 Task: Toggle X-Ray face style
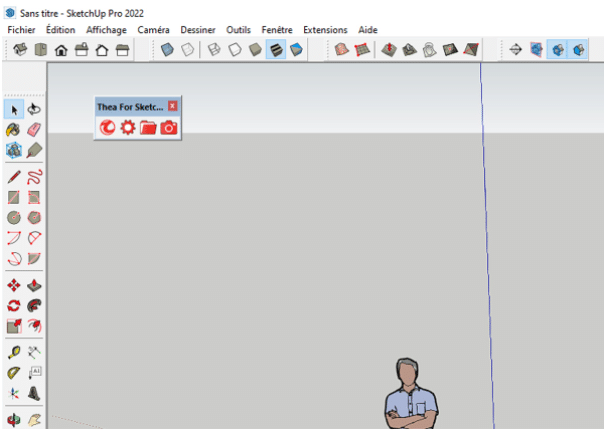[167, 49]
